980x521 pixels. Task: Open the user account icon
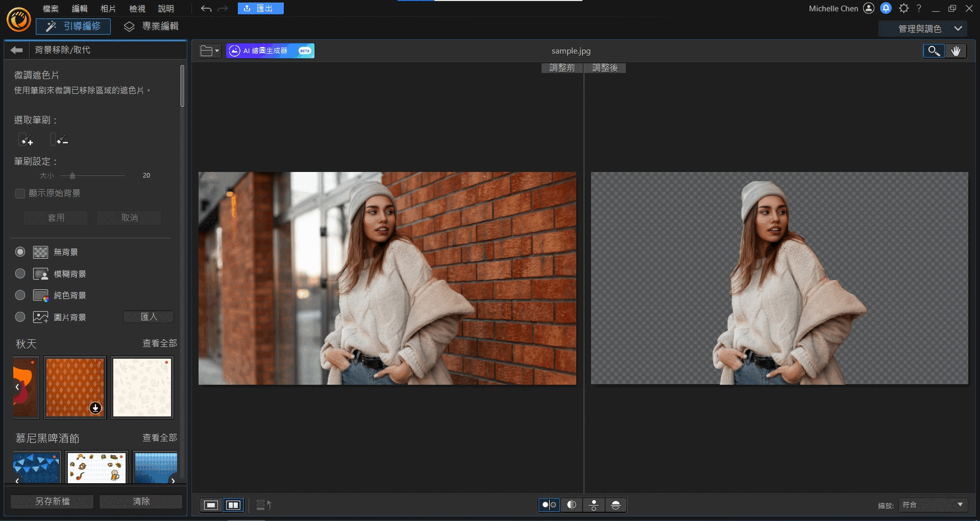tap(869, 8)
